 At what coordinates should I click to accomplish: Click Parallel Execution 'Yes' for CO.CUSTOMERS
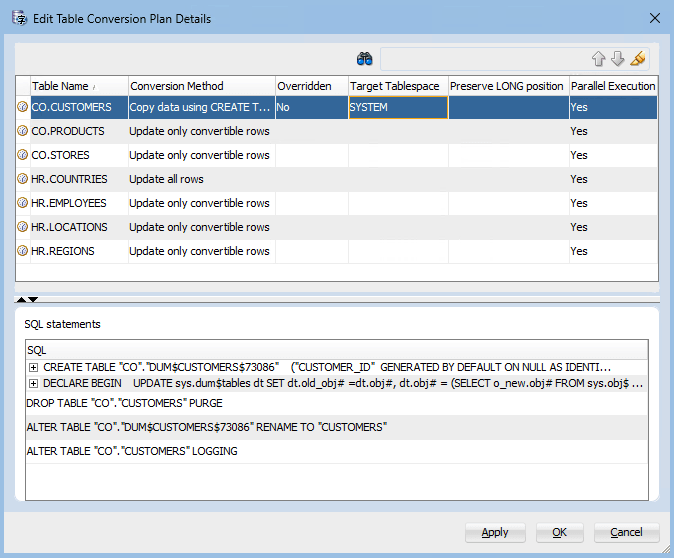[x=613, y=107]
